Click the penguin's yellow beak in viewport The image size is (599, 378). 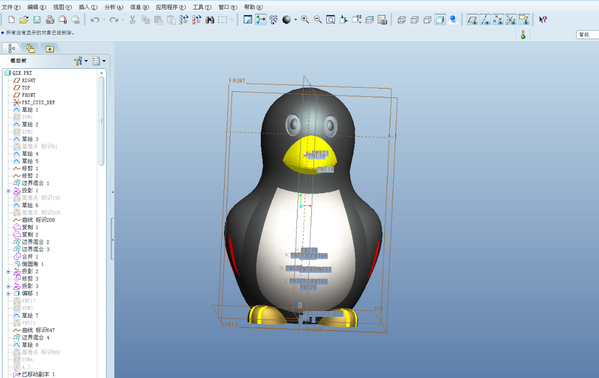(310, 155)
